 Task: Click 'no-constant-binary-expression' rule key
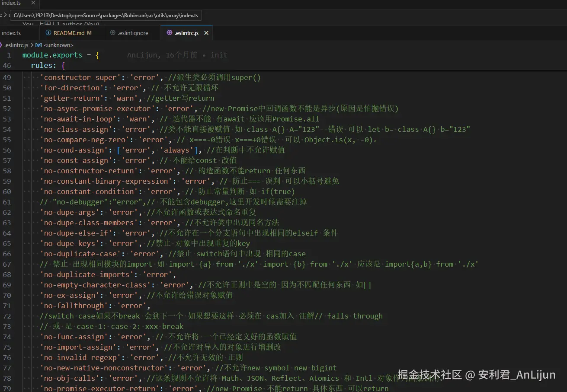click(x=106, y=182)
